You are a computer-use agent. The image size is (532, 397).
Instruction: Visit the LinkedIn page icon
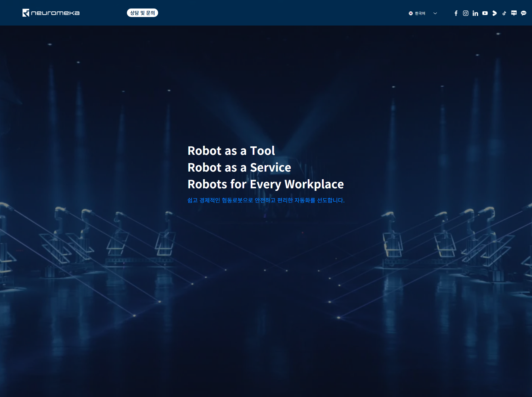[475, 13]
